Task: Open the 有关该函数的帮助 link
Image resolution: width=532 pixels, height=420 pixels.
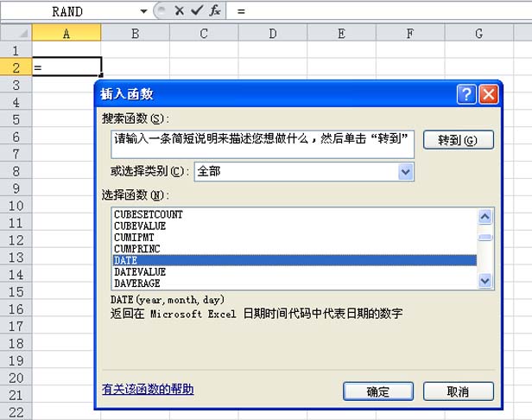Action: (x=148, y=390)
